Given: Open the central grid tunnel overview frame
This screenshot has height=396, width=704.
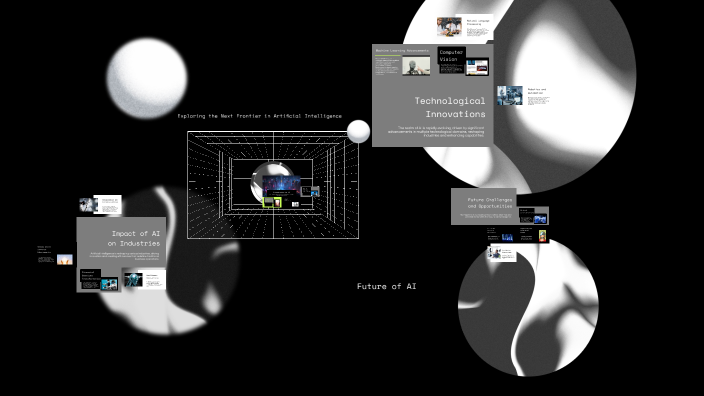Looking at the screenshot, I should [x=273, y=185].
